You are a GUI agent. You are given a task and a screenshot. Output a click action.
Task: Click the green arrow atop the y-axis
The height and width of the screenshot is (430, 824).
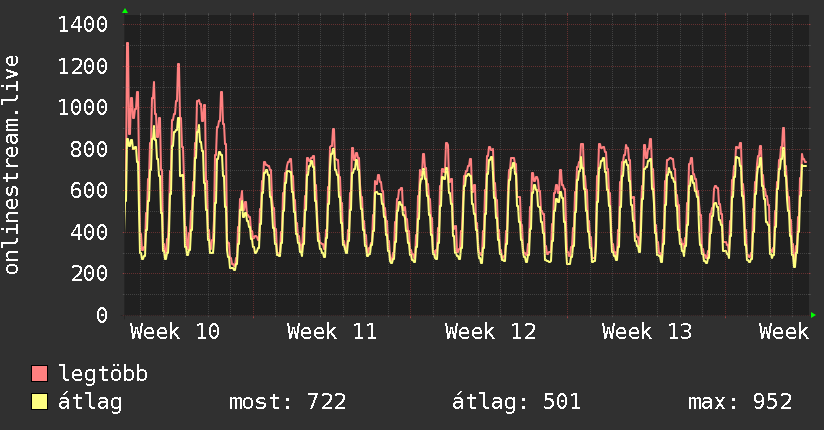coord(125,11)
